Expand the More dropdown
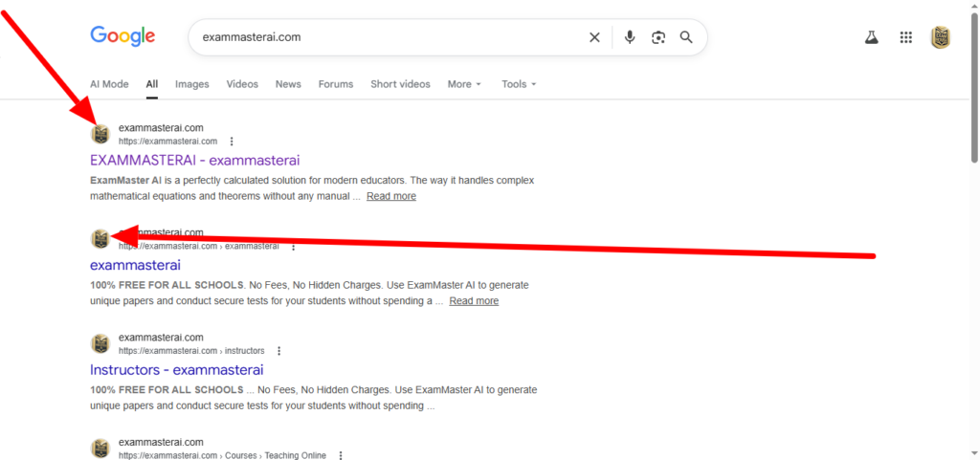This screenshot has height=460, width=980. 464,84
